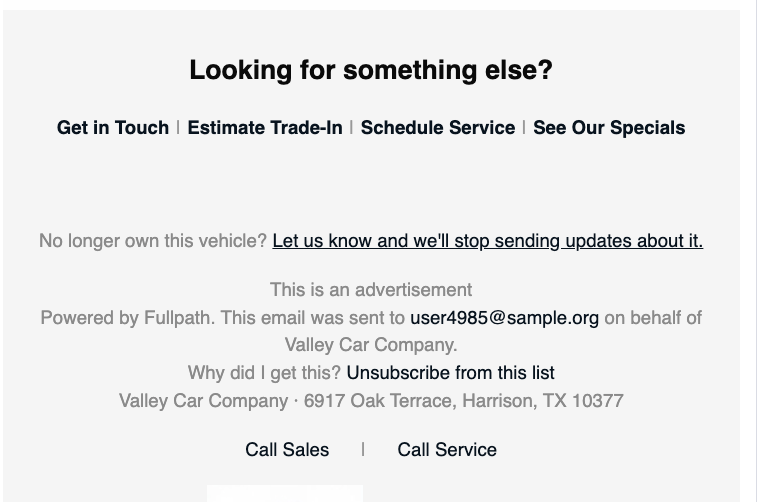Click the Call Sales link
Screen dimensions: 758x502
pos(287,450)
